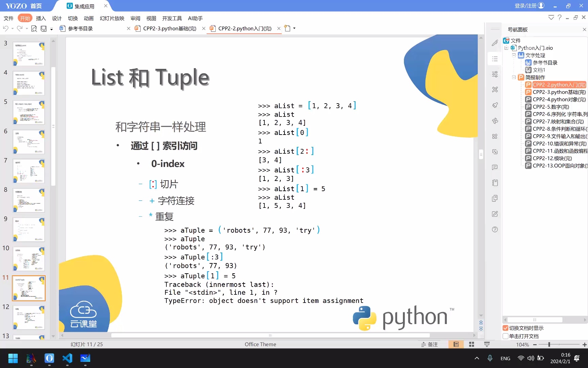Screen dimensions: 588x368
Task: Uncheck 切换文档时显示 option
Action: 505,328
